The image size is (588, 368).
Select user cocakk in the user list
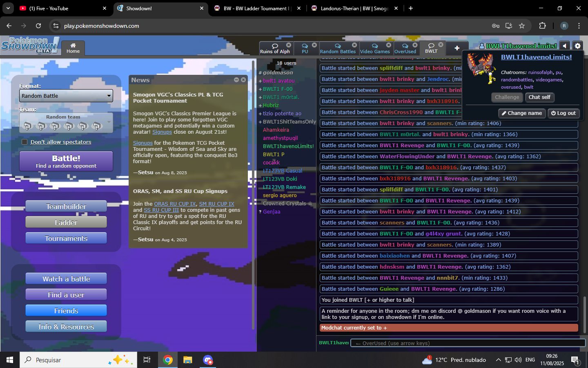point(271,162)
